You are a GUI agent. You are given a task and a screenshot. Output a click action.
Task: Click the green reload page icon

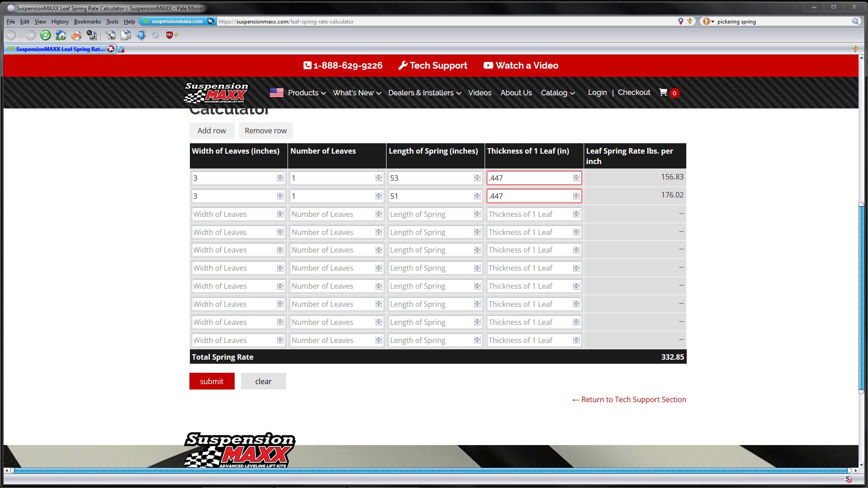[x=46, y=35]
